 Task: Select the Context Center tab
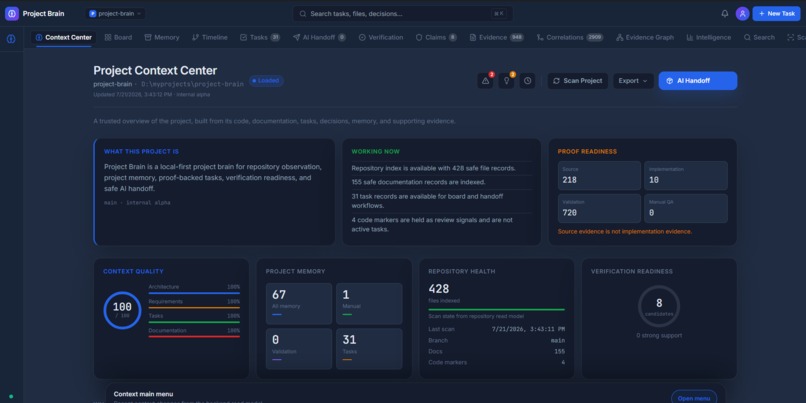point(64,38)
